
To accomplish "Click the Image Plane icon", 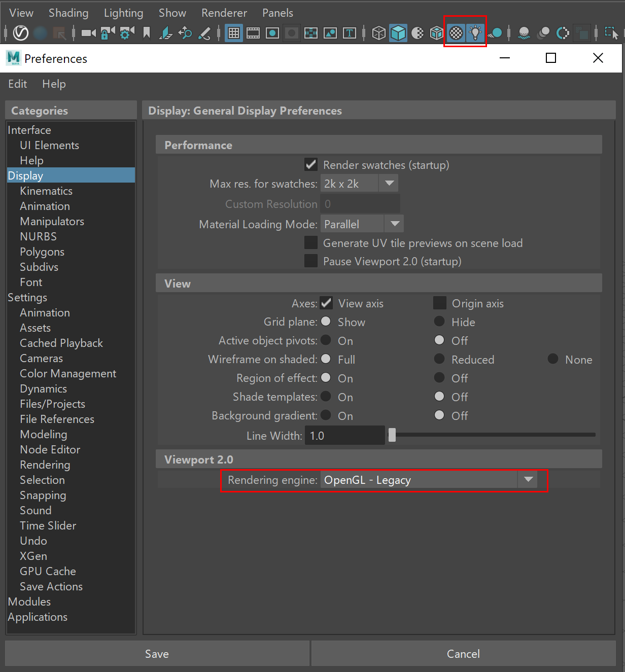I will (166, 33).
